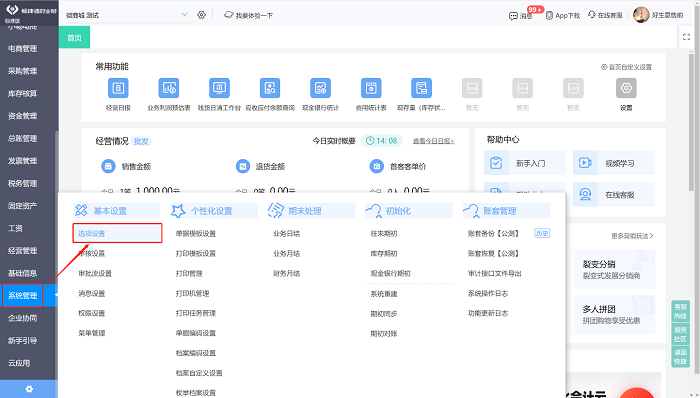Open the 费用统计表 icon
This screenshot has height=398, width=700.
[371, 88]
